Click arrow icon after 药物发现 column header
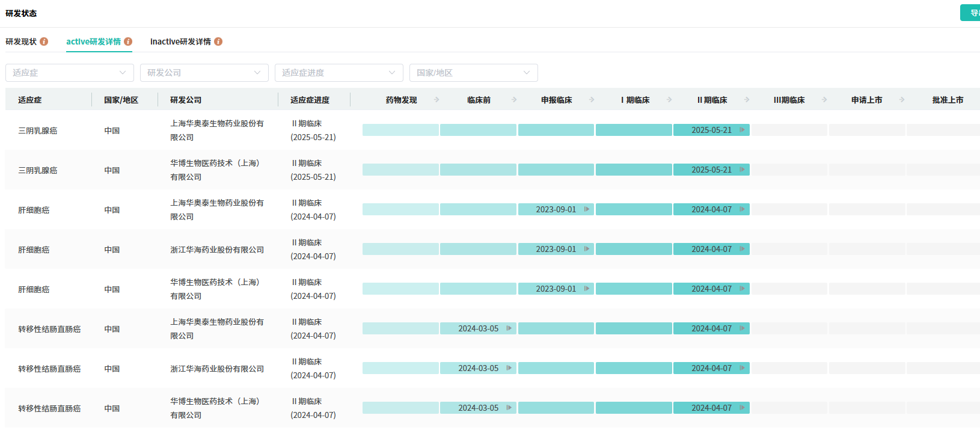 (x=436, y=100)
